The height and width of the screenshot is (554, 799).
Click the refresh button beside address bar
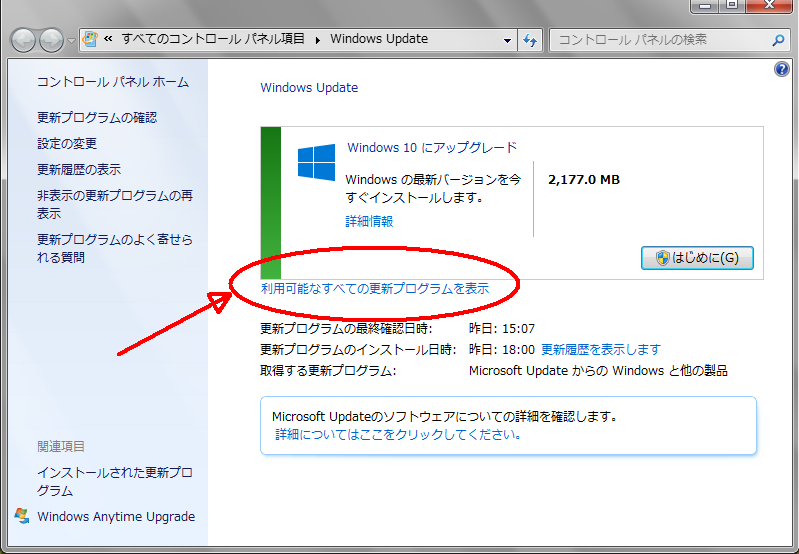(x=530, y=40)
